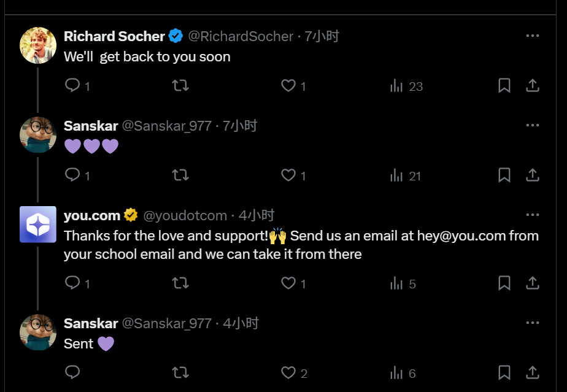Screen dimensions: 567x392
Task: Open more options on Sanskar's 'Sent' tweet
Action: pyautogui.click(x=533, y=323)
